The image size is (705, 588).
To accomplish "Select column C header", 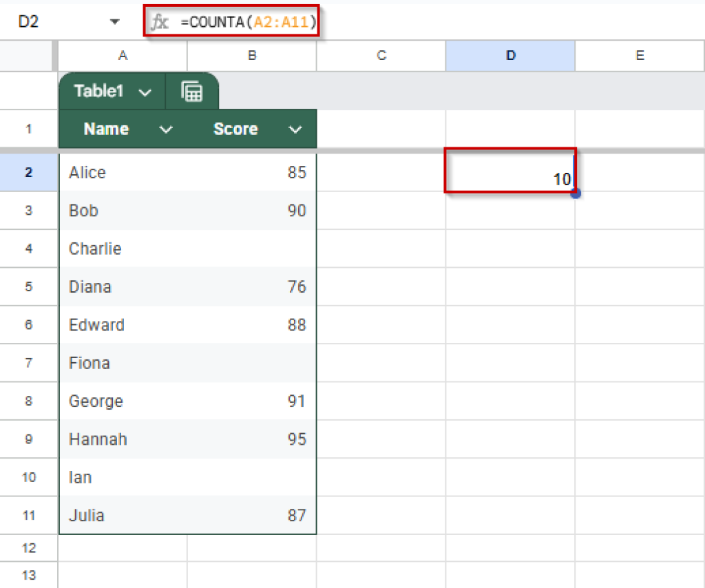I will (381, 56).
